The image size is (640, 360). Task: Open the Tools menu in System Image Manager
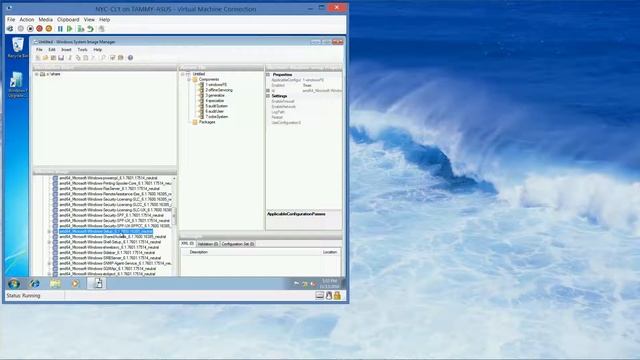pyautogui.click(x=82, y=49)
